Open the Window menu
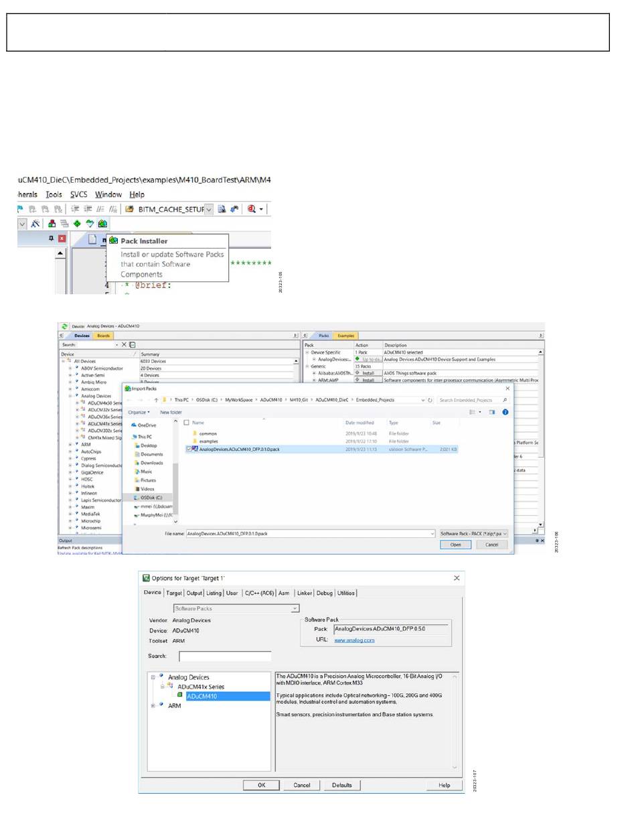Image resolution: width=636 pixels, height=840 pixels. 108,194
